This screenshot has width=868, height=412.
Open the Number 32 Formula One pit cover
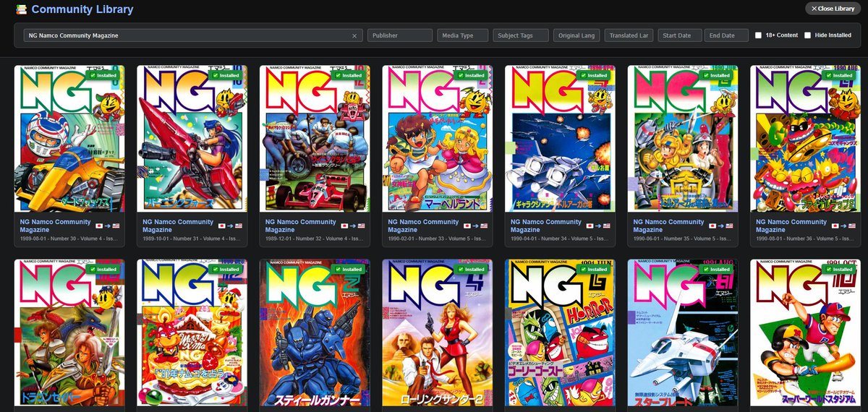pos(315,138)
